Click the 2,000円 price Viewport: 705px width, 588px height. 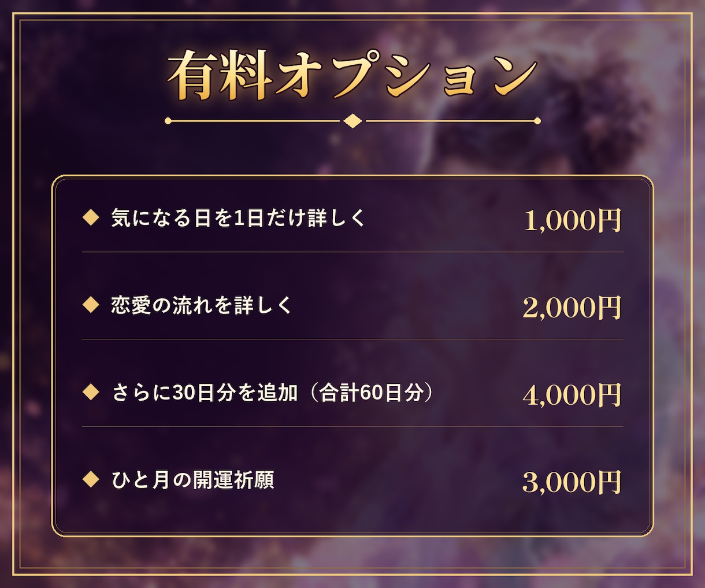573,308
